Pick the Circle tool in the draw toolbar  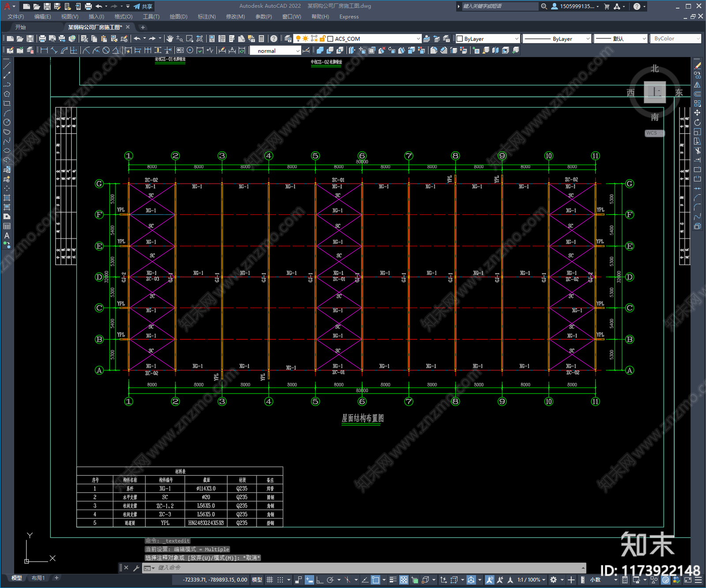[x=7, y=122]
